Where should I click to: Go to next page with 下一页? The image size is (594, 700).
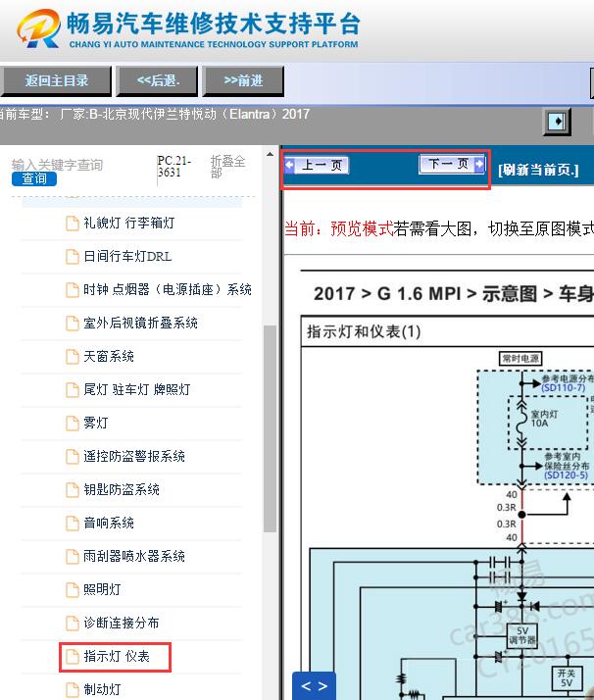[x=452, y=164]
